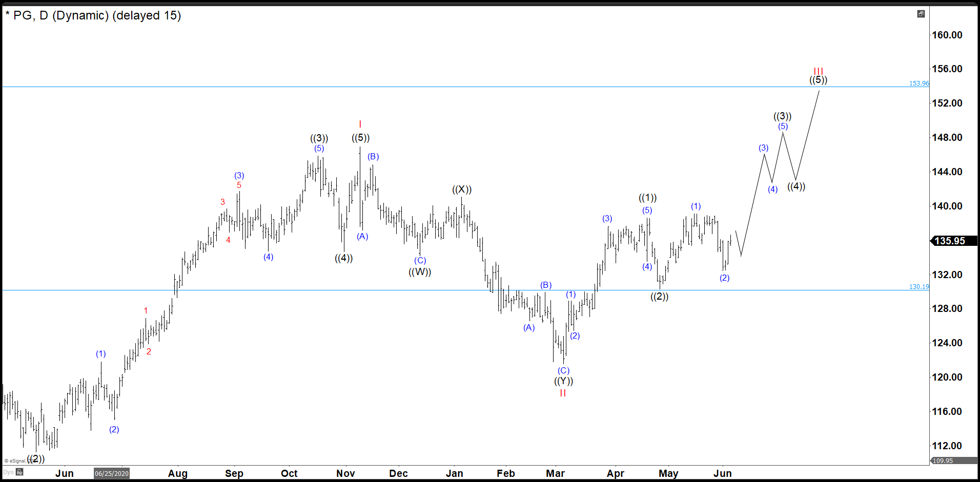
Task: Toggle the Dyn mode indicator
Action: pos(8,472)
